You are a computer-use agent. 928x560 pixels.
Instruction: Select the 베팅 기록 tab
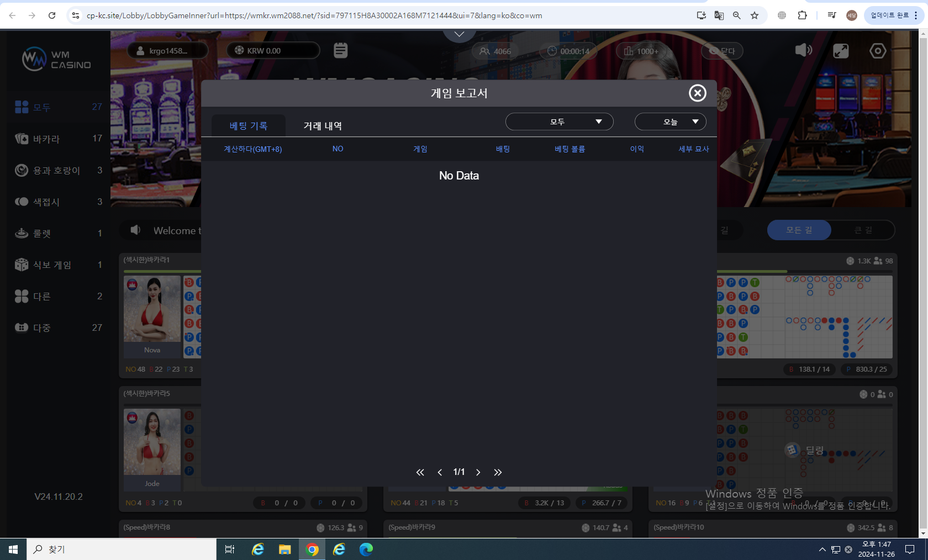249,126
